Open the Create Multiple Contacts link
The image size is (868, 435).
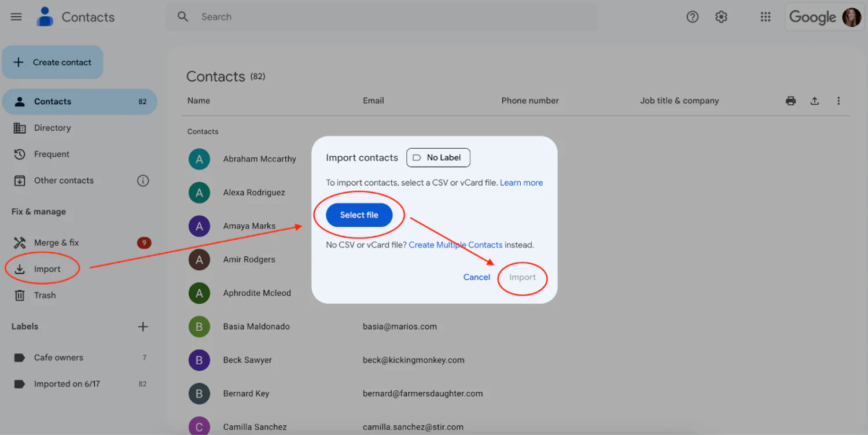click(x=455, y=245)
